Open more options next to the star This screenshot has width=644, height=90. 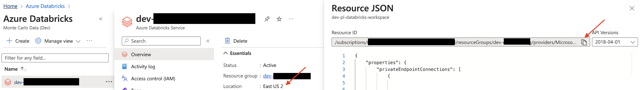pyautogui.click(x=291, y=19)
